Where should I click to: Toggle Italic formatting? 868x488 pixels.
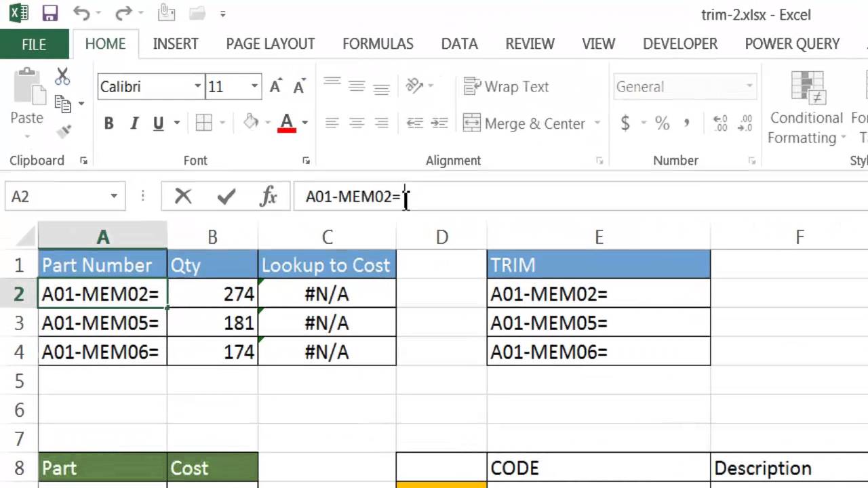pyautogui.click(x=134, y=123)
